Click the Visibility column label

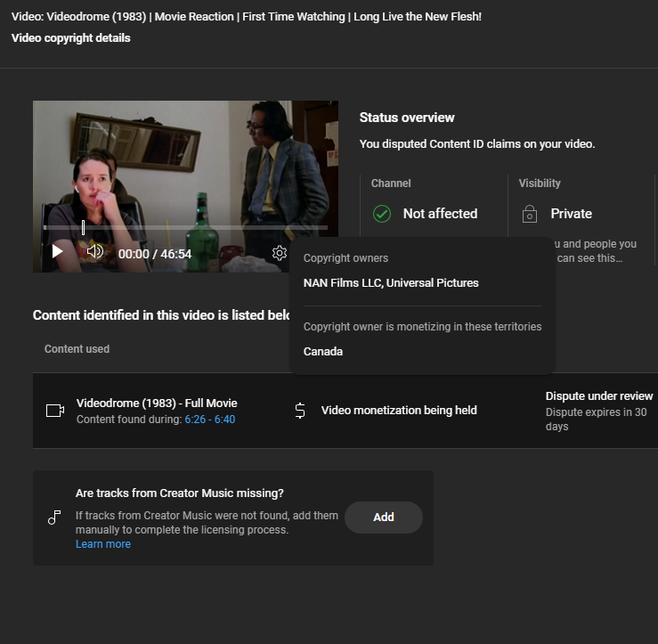coord(540,183)
